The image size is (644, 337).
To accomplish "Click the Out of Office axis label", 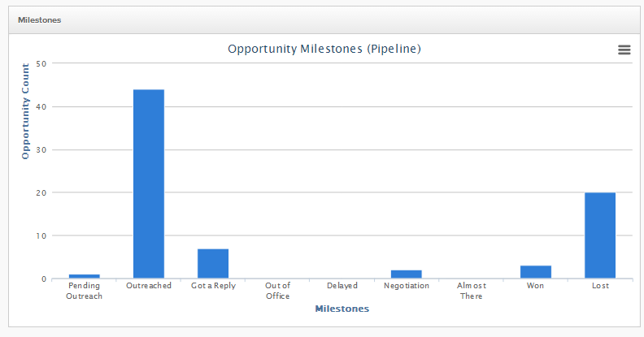I will coord(277,291).
